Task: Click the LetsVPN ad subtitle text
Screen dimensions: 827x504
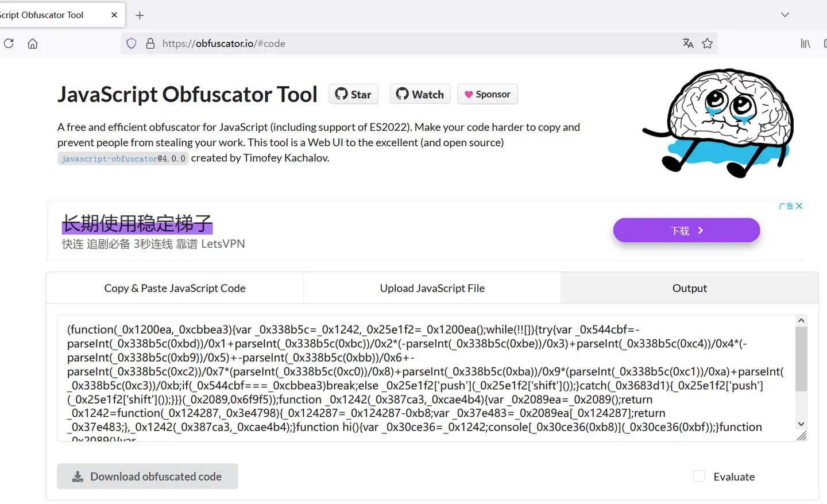Action: click(153, 244)
